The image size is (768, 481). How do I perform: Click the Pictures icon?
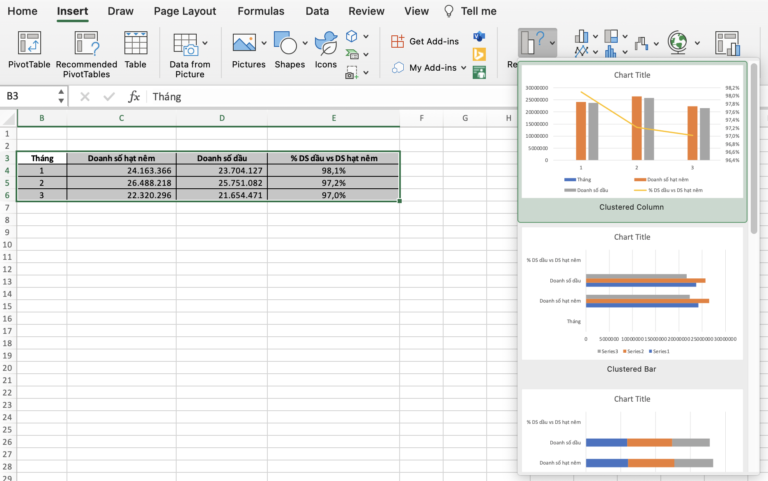point(245,43)
